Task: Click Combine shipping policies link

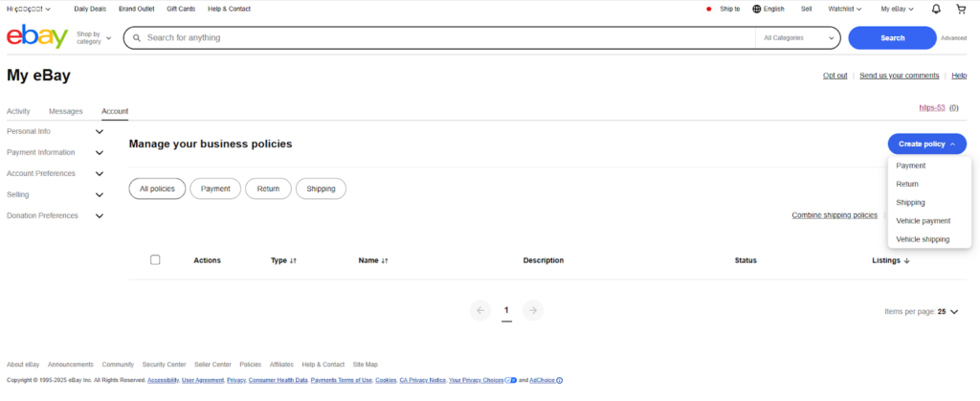Action: (835, 215)
